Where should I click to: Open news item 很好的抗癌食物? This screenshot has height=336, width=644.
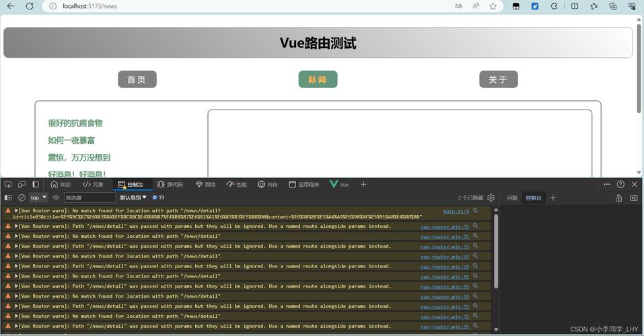75,123
